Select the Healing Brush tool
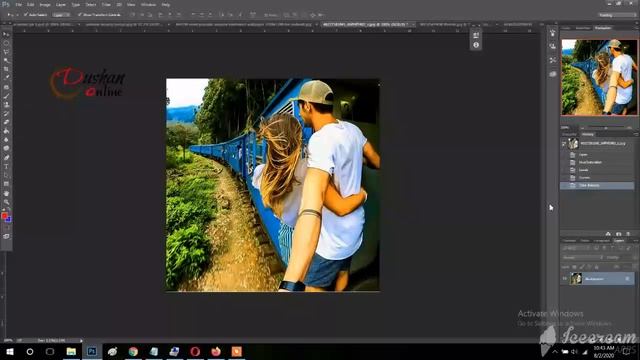 click(x=6, y=87)
